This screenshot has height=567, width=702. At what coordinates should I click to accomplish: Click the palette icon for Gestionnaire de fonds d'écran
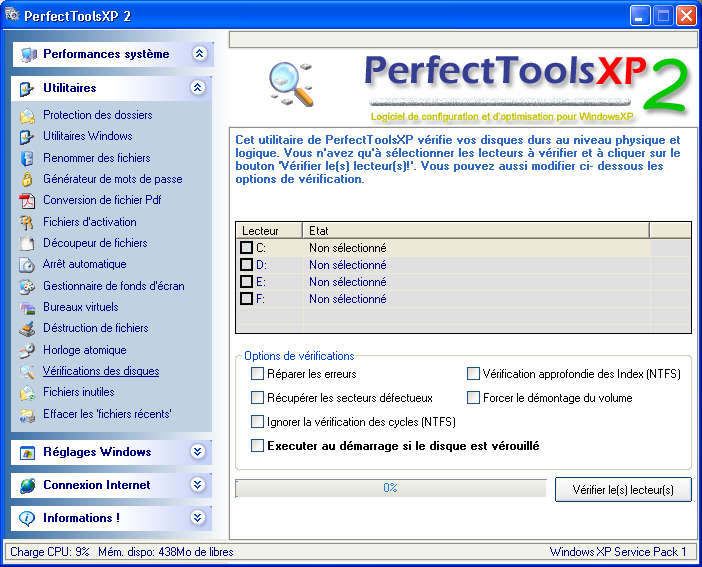click(x=27, y=286)
